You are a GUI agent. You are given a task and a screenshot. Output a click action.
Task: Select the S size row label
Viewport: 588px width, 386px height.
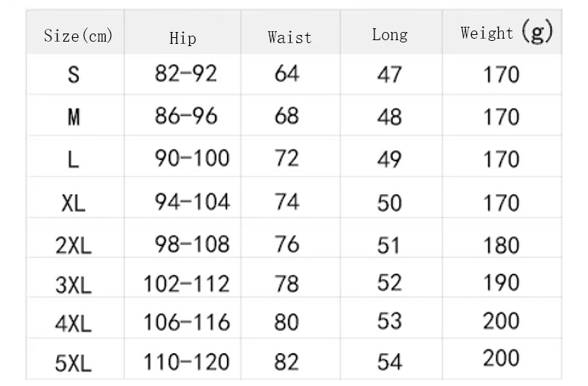74,74
